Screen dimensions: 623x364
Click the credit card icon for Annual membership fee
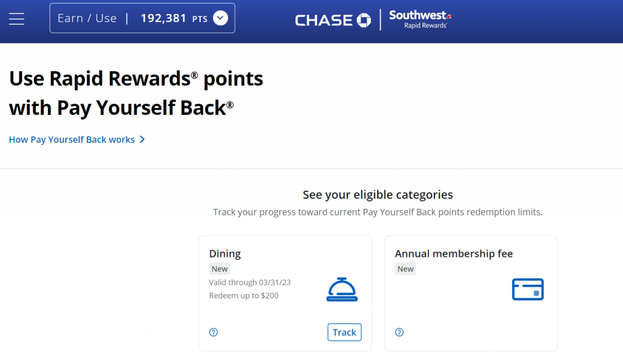pos(527,289)
